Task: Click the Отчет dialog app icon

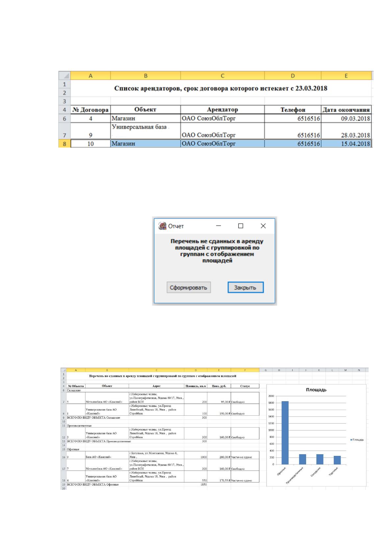Action: 162,226
